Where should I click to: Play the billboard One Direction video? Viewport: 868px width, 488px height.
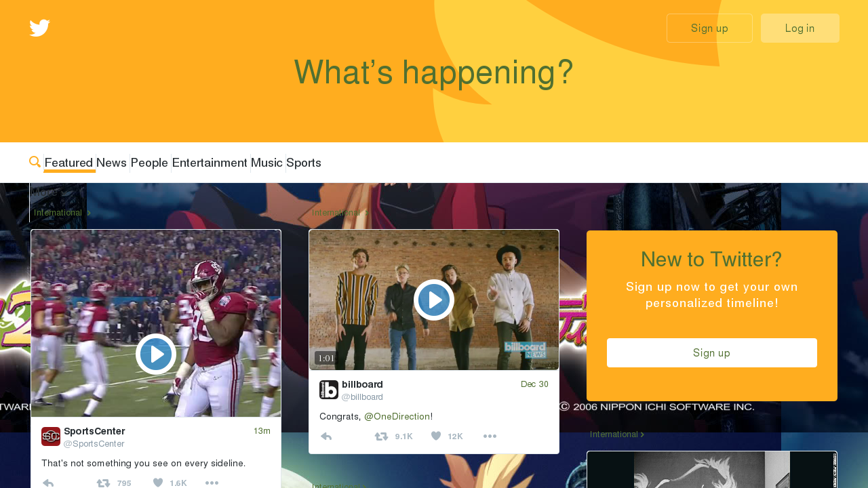[434, 300]
